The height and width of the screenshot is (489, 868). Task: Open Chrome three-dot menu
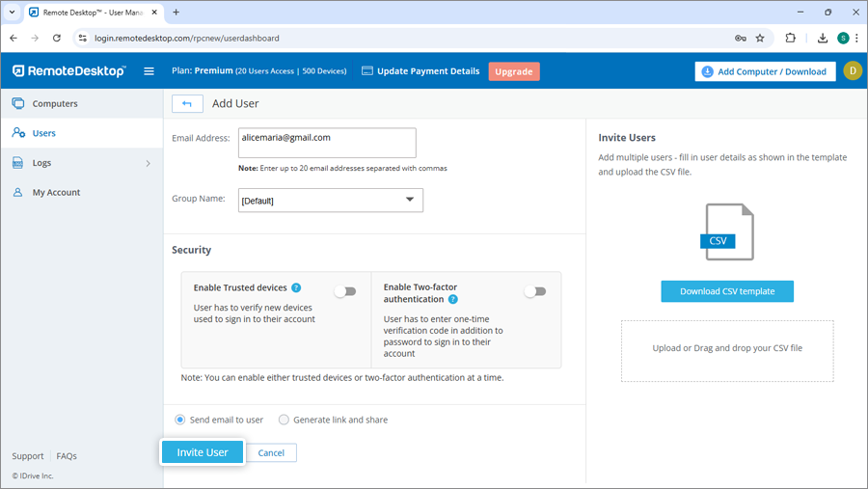point(857,38)
